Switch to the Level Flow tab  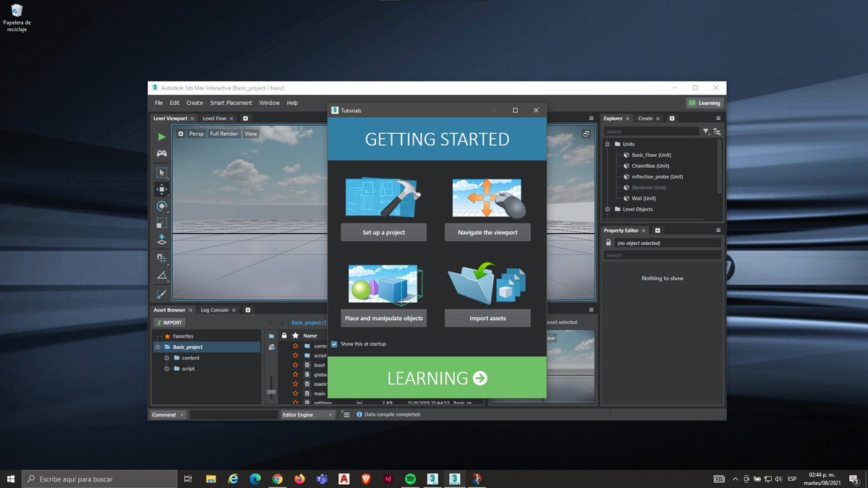tap(216, 118)
